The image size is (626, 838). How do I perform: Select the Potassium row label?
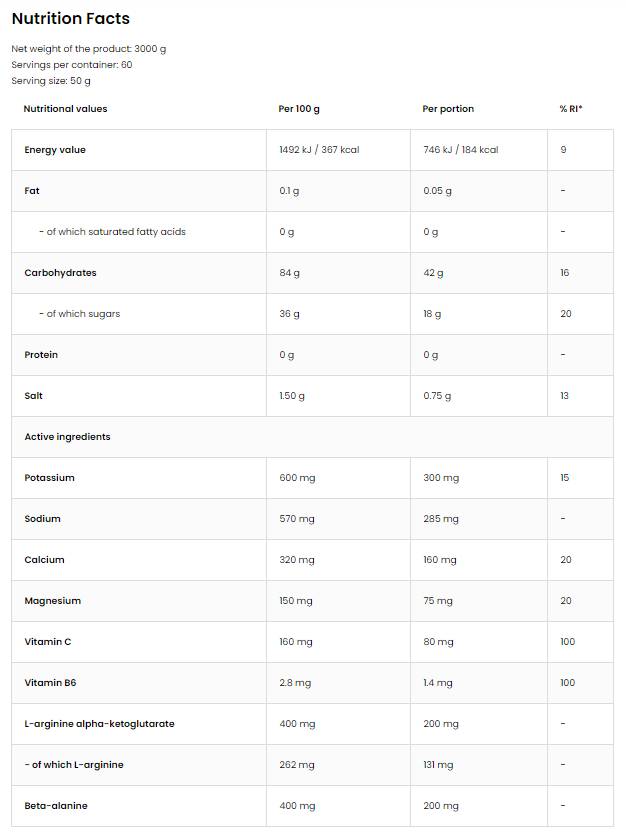tap(49, 478)
